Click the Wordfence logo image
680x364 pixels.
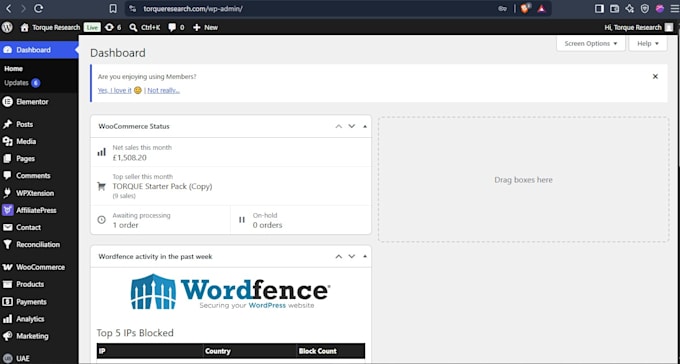pyautogui.click(x=230, y=292)
